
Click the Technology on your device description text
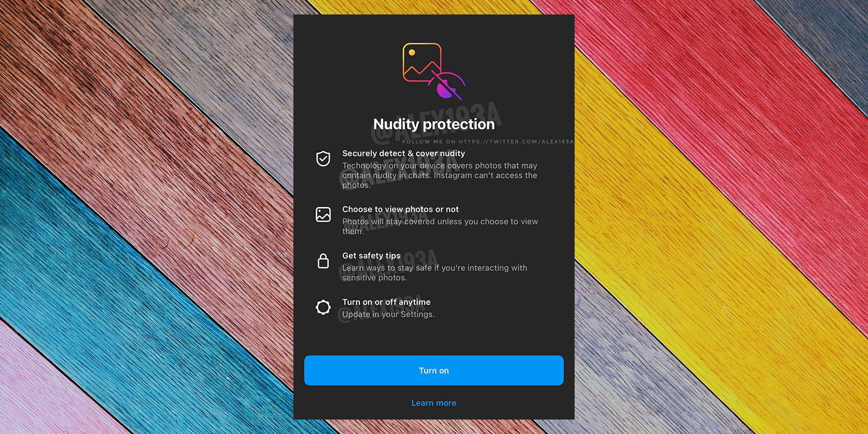(440, 175)
